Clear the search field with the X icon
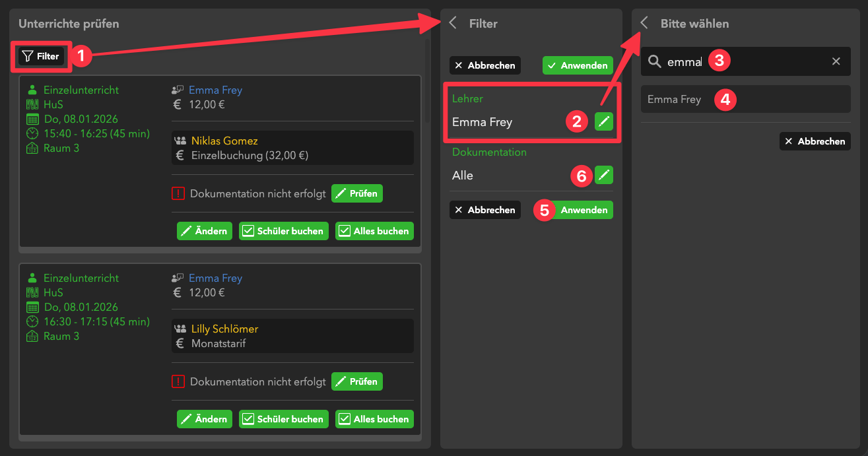The image size is (868, 456). tap(836, 61)
